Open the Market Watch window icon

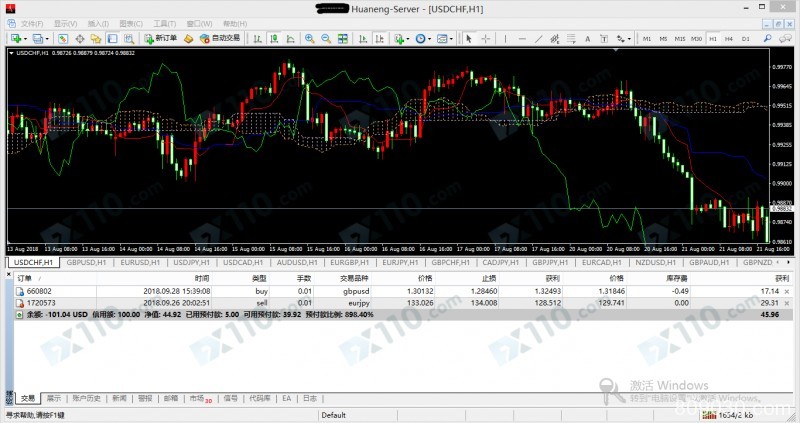[63, 39]
